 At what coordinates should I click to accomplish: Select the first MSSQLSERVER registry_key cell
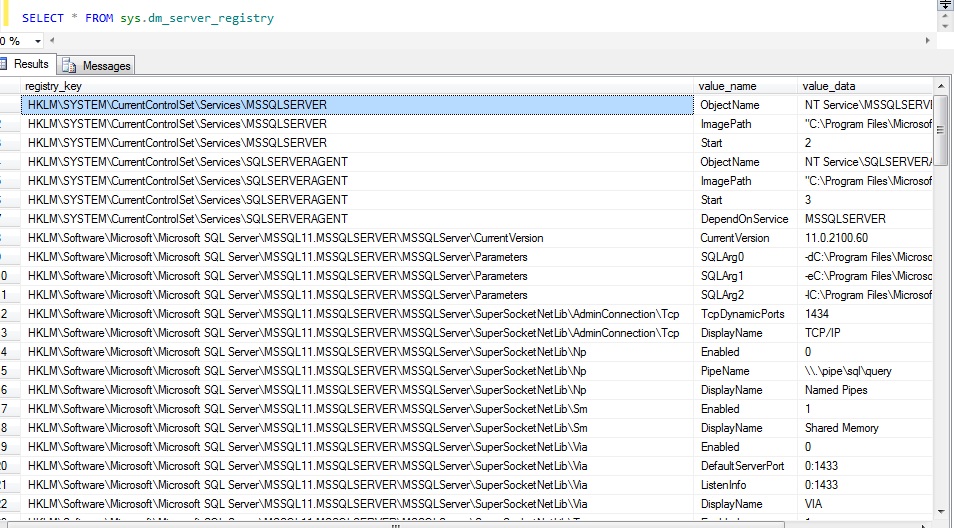[x=357, y=105]
